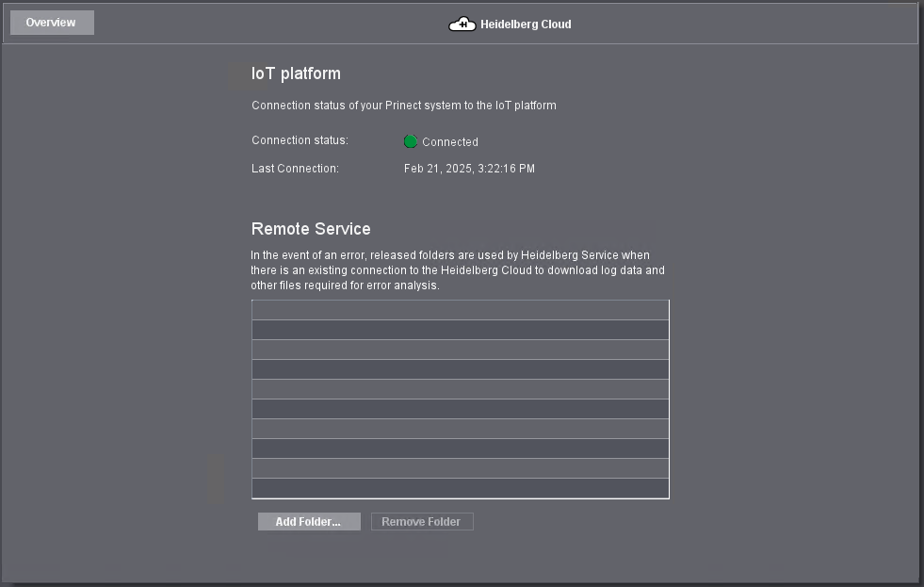Screen dimensions: 924x587
Task: Select the last row in released folders list
Action: coord(460,488)
